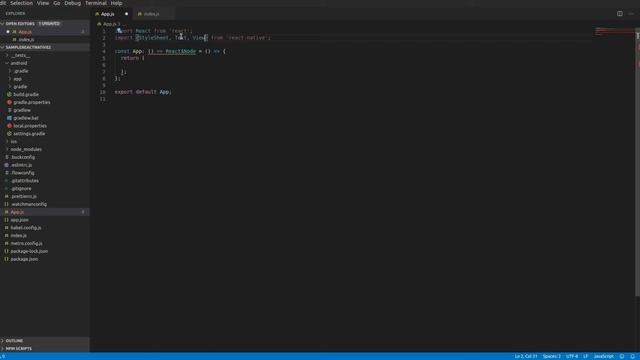640x360 pixels.
Task: Click the build.gradle file icon
Action: tap(9, 94)
